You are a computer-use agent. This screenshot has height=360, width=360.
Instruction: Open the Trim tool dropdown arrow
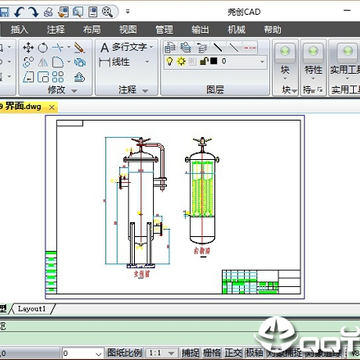pos(68,48)
